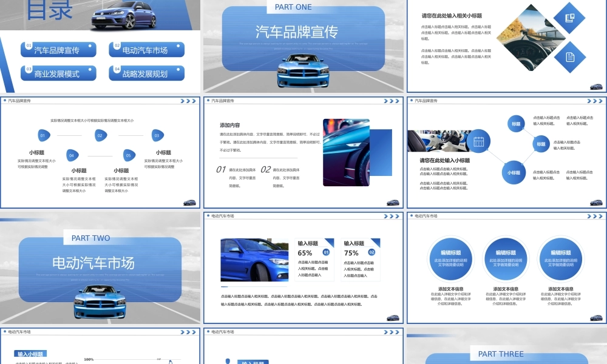Select the 05 teardrop marker on the steps slide
The height and width of the screenshot is (364, 607).
[129, 155]
